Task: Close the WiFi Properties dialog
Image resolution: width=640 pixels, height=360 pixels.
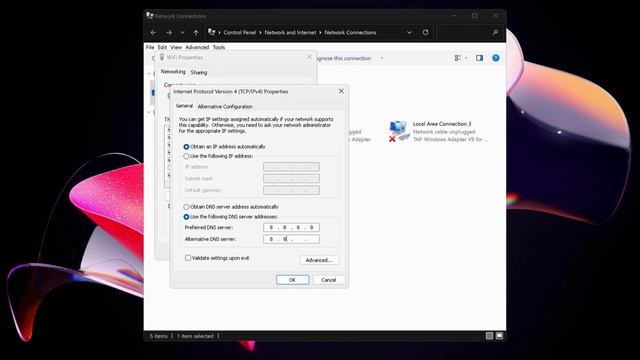Action: [309, 57]
